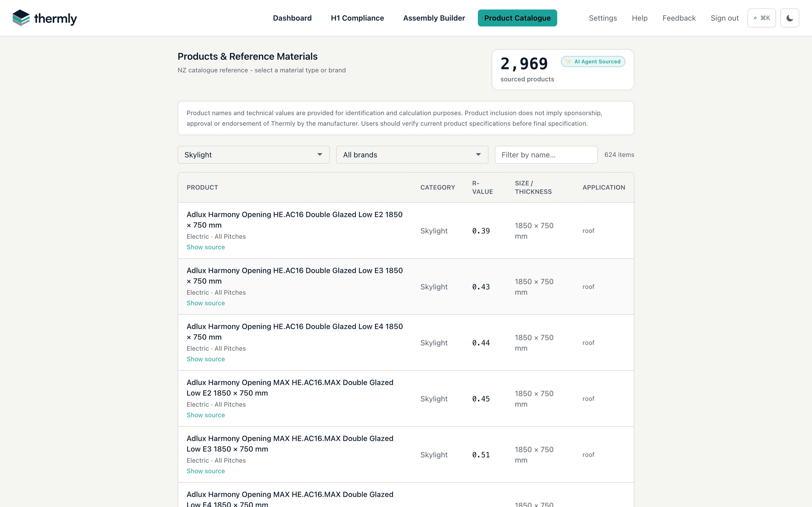
Task: Show source for Low E3 HE.AC16 skylight
Action: coord(206,303)
